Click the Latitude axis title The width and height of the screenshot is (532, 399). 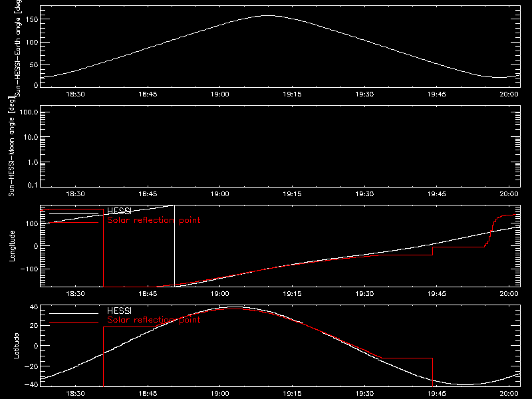pyautogui.click(x=16, y=346)
